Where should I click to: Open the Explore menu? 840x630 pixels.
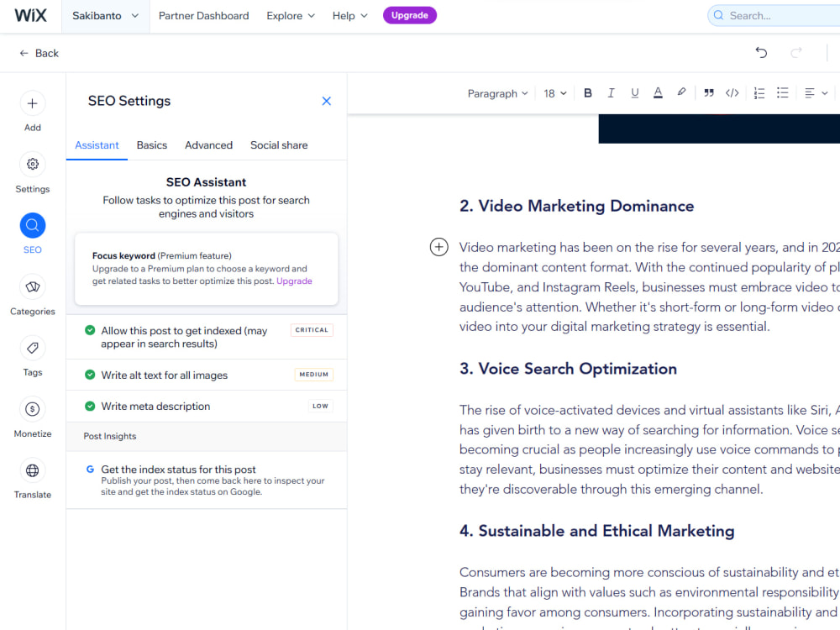(x=291, y=16)
